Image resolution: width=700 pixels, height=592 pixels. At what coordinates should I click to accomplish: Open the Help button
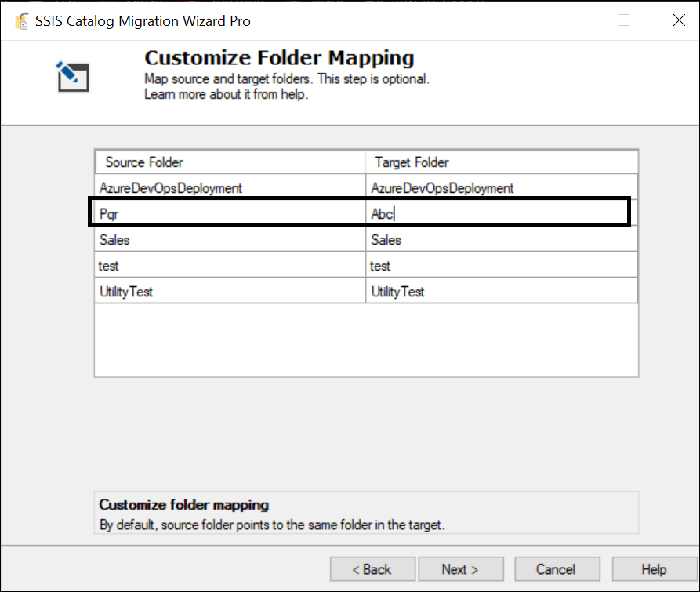point(654,569)
